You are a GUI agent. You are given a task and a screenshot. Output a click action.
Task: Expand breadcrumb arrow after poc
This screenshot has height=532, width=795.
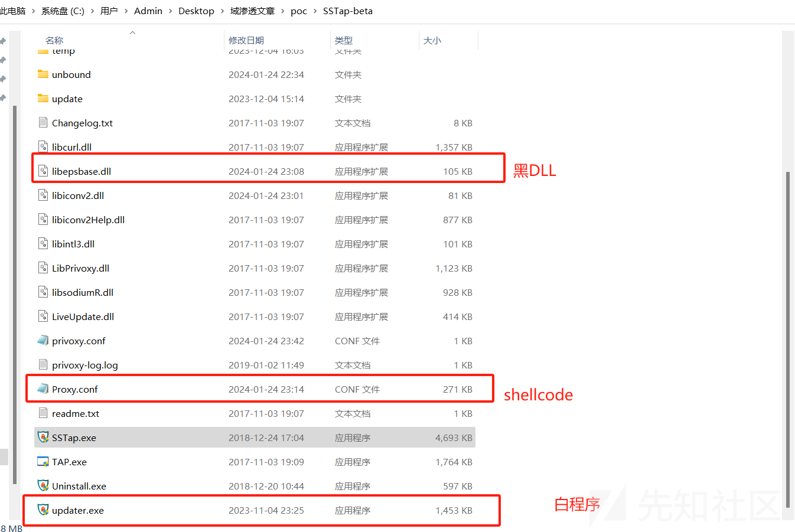point(315,11)
